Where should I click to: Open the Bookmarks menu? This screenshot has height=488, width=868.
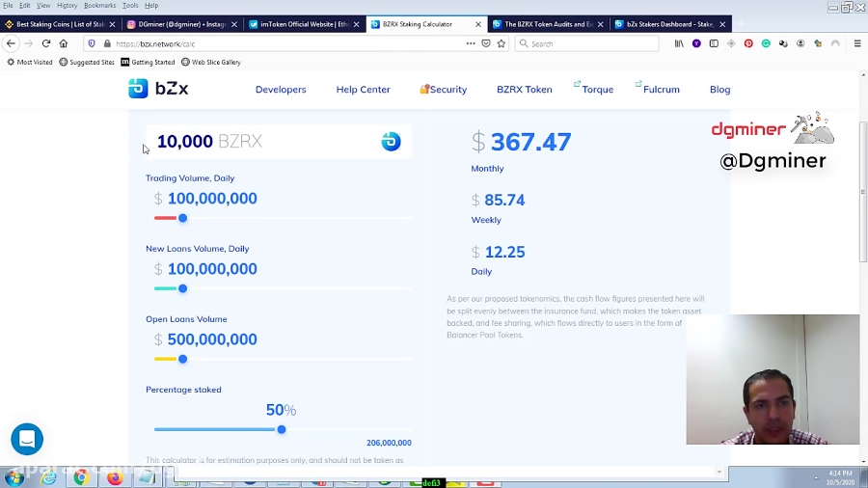point(99,6)
